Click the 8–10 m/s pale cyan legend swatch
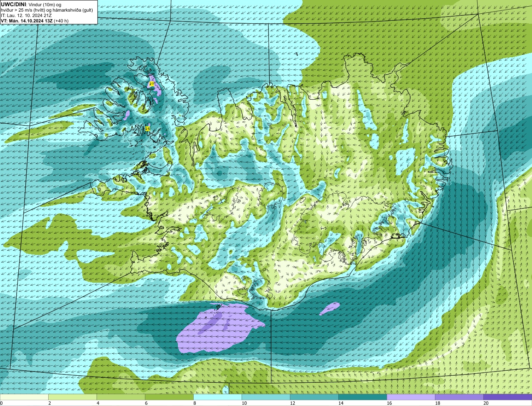The width and height of the screenshot is (532, 406). click(x=218, y=397)
